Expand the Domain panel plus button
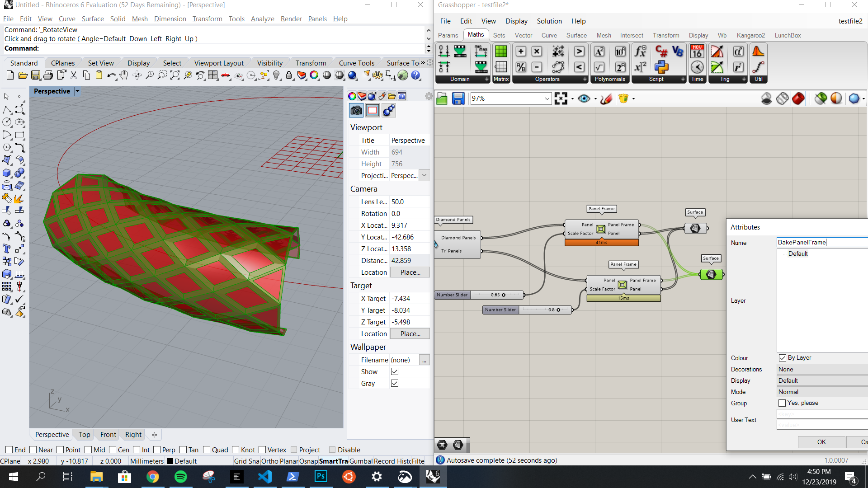Viewport: 868px width, 488px height. [x=487, y=79]
